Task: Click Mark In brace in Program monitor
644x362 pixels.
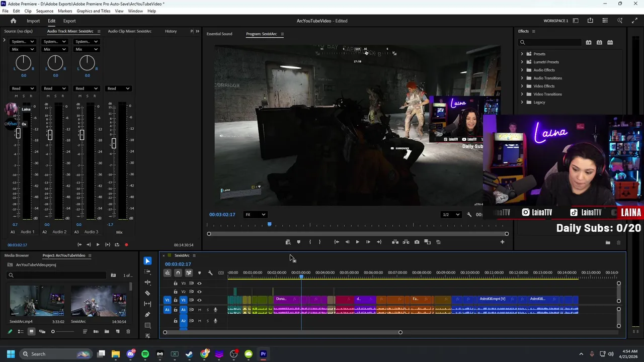Action: pos(309,242)
